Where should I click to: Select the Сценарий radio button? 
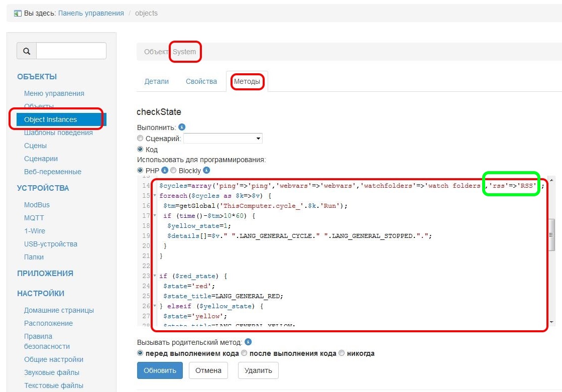[140, 138]
